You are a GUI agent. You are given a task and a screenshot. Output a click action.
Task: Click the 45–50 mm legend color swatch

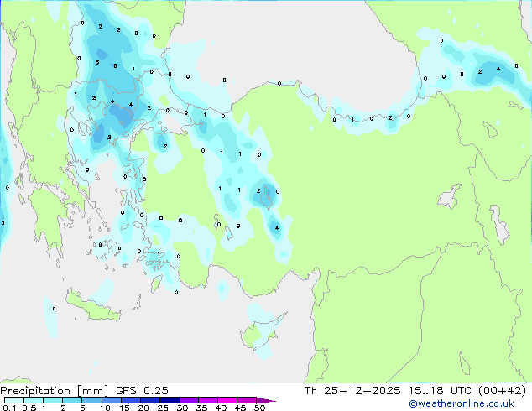click(247, 400)
